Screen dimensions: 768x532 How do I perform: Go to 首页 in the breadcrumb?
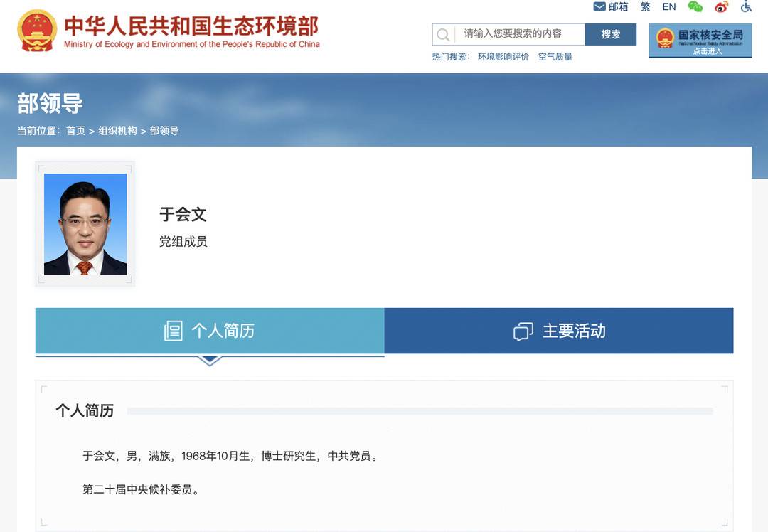coord(75,131)
